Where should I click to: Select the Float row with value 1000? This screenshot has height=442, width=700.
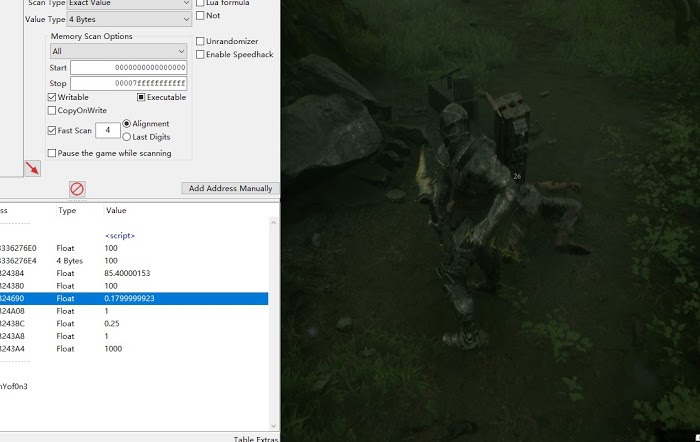(134, 349)
